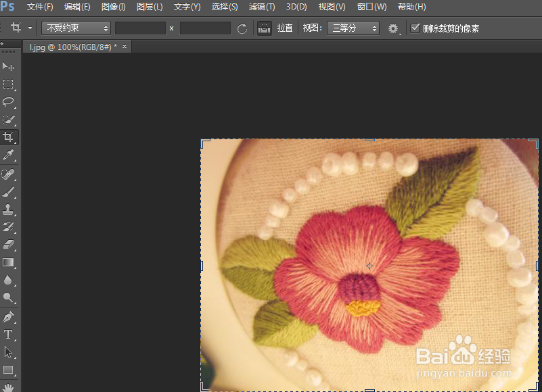Viewport: 542px width, 392px height.
Task: Switch to the l.jpg document tab
Action: (x=73, y=47)
